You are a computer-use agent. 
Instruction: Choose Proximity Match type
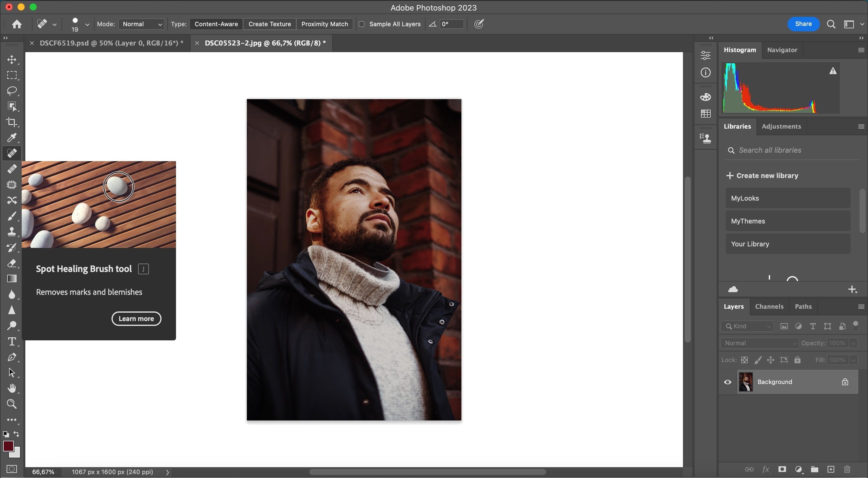pos(325,24)
